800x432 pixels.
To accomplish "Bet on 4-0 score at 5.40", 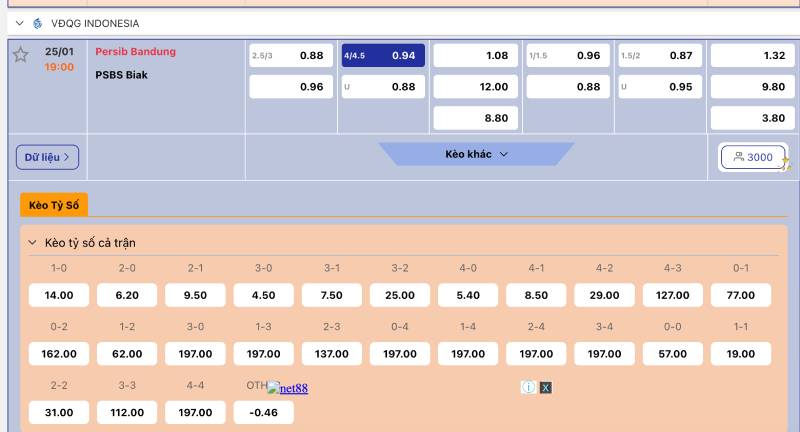I will [468, 295].
